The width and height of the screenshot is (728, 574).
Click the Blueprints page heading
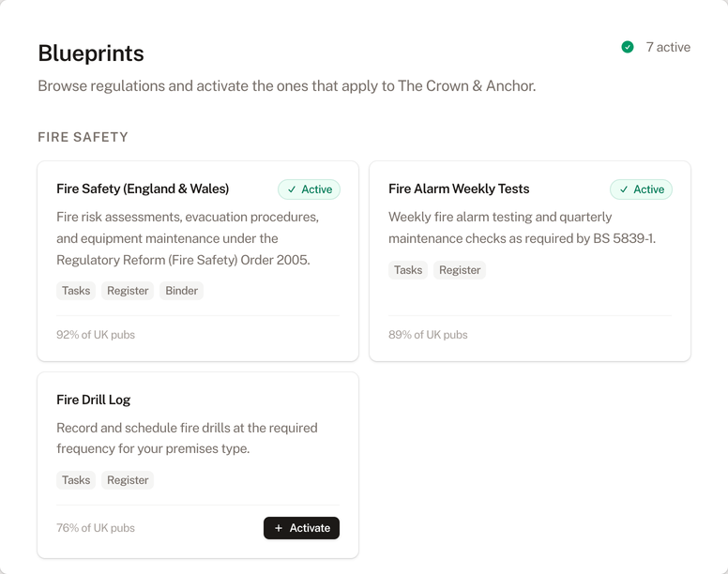point(91,53)
